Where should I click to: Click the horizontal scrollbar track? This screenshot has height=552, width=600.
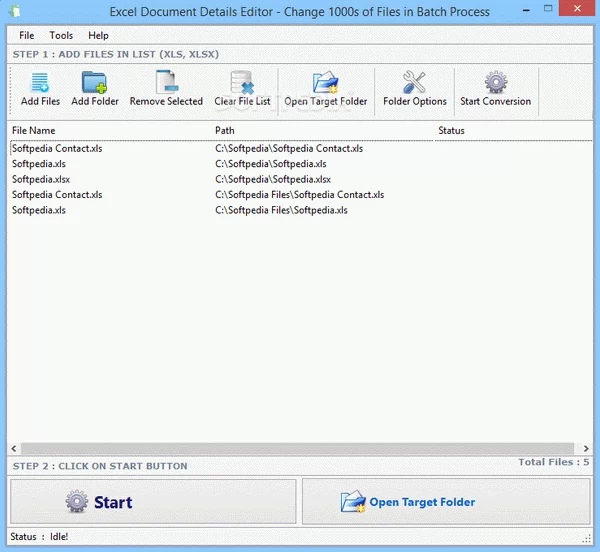[x=297, y=448]
